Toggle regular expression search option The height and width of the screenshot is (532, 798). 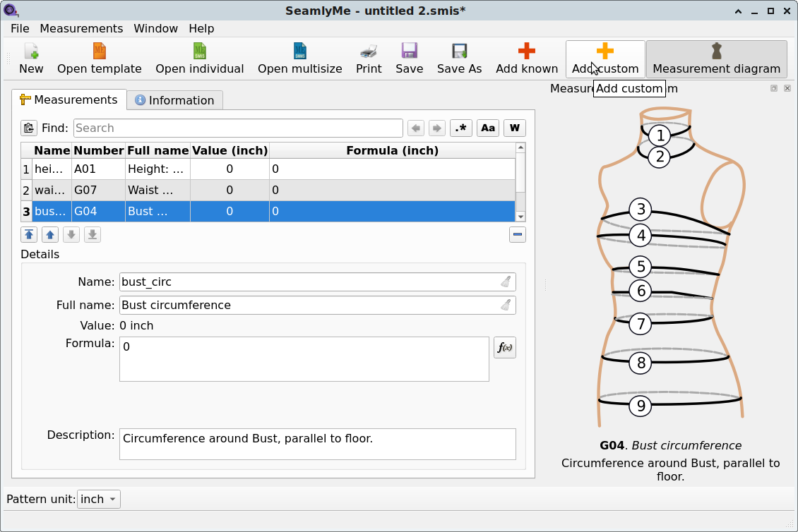click(460, 128)
